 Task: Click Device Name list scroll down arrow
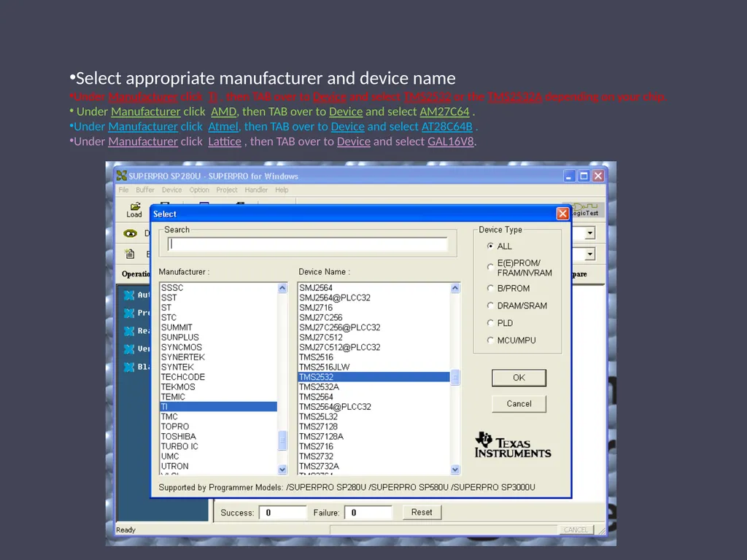[x=455, y=470]
